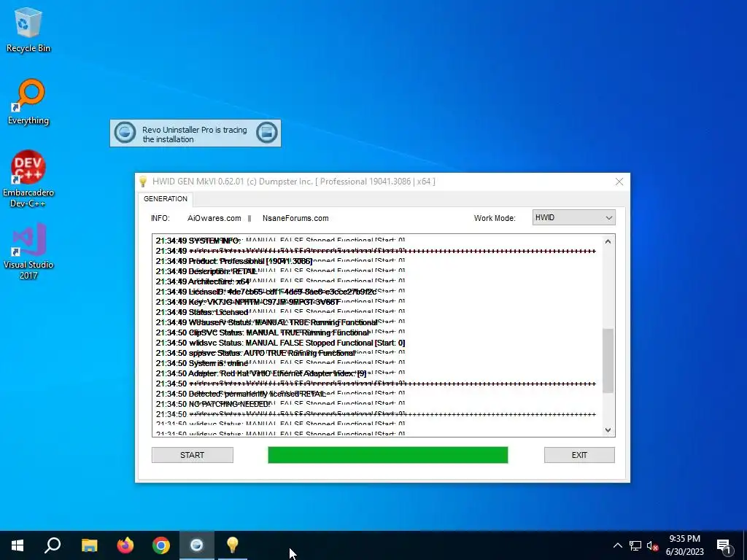Click the taskbar clock showing 9:35 PM
The width and height of the screenshot is (747, 560).
pyautogui.click(x=684, y=545)
